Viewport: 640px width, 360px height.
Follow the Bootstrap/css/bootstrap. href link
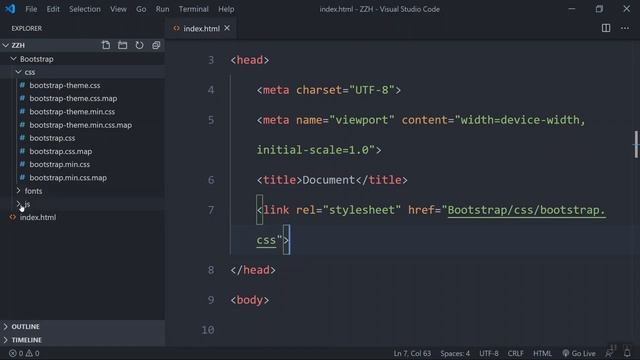pyautogui.click(x=527, y=210)
